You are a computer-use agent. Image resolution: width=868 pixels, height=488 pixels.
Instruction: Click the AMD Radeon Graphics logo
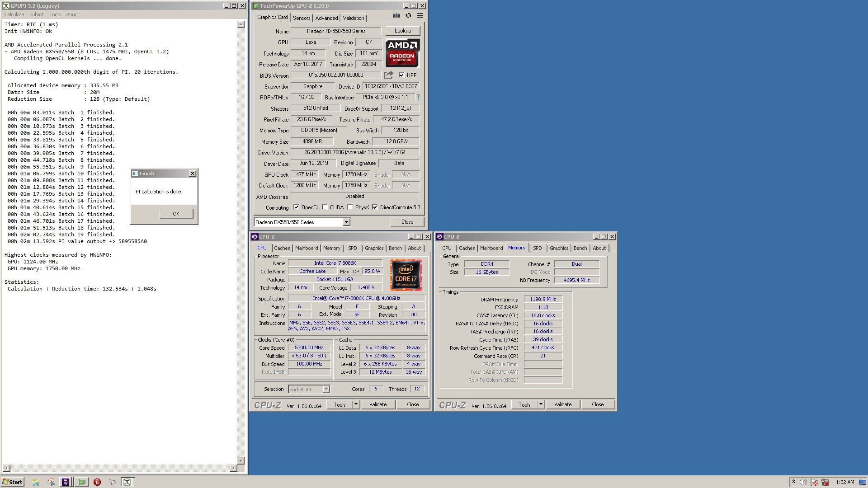coord(402,53)
